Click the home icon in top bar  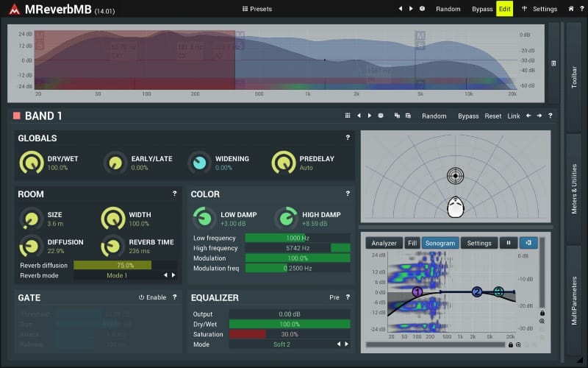coord(571,9)
